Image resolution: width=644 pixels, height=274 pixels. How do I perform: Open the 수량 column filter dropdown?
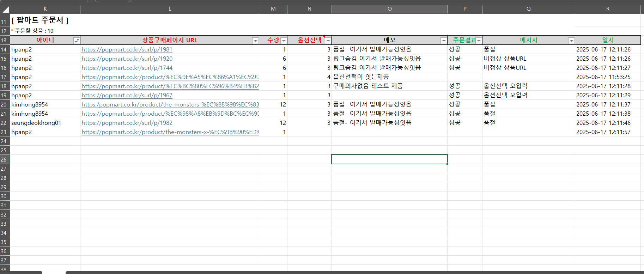284,41
